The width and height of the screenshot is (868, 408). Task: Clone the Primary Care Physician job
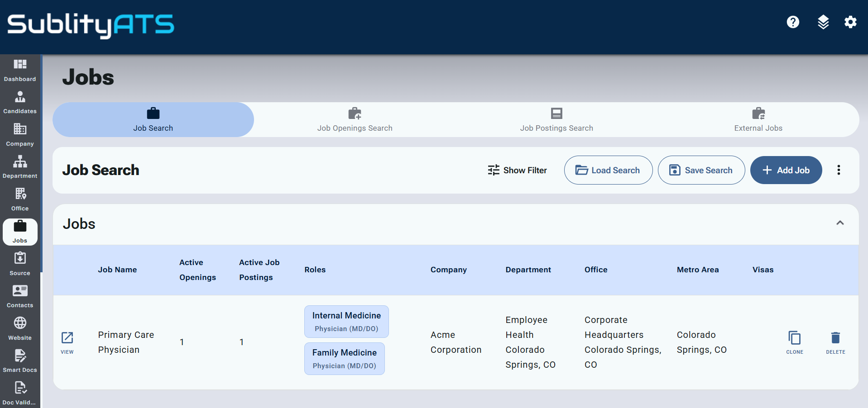click(795, 342)
